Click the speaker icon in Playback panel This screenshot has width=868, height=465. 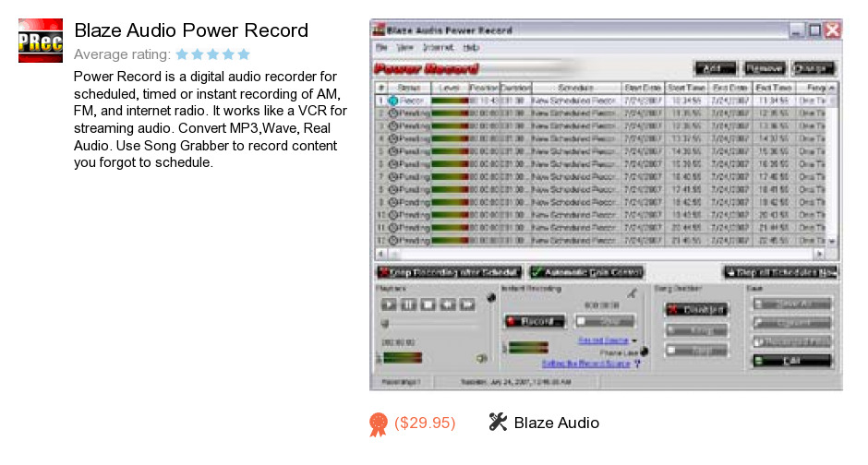(x=482, y=358)
